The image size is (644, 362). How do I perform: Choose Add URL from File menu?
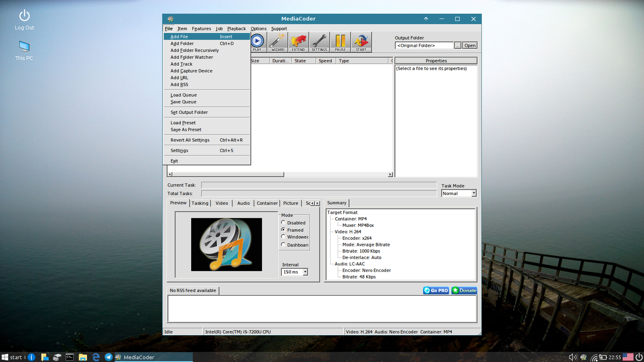207,78
